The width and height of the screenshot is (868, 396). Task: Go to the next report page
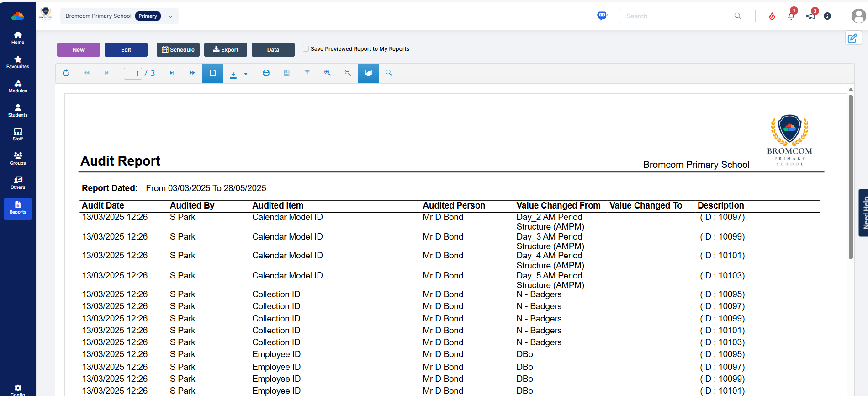[x=172, y=73]
